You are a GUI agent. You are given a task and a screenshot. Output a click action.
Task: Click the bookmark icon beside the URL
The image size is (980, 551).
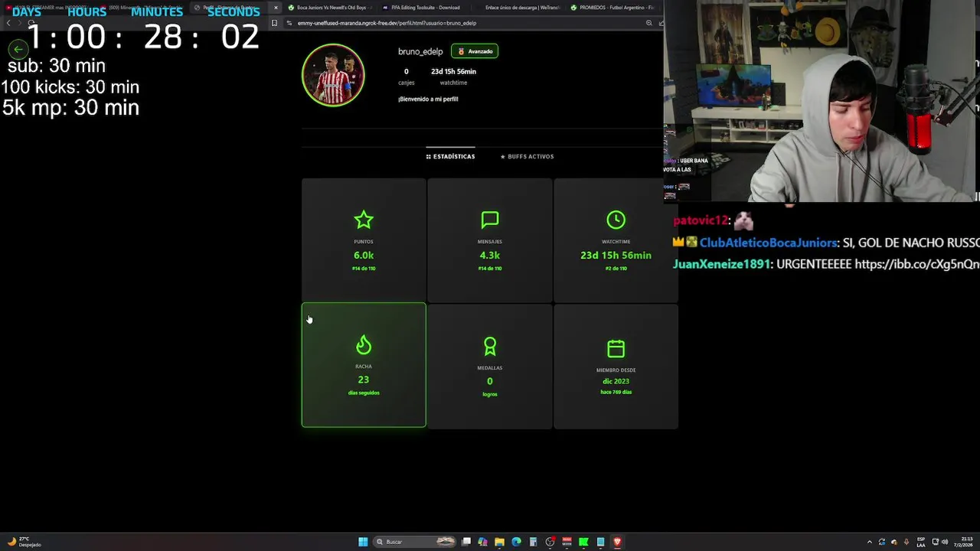click(x=274, y=23)
